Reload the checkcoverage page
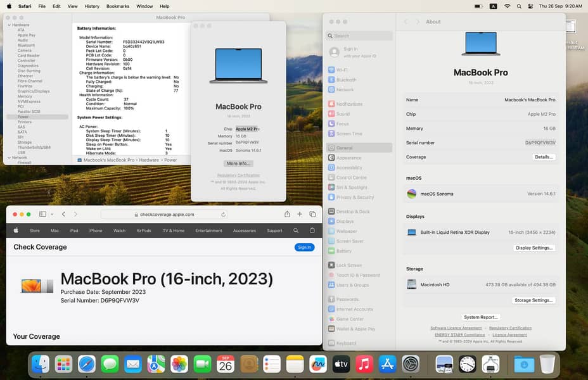 (x=223, y=215)
